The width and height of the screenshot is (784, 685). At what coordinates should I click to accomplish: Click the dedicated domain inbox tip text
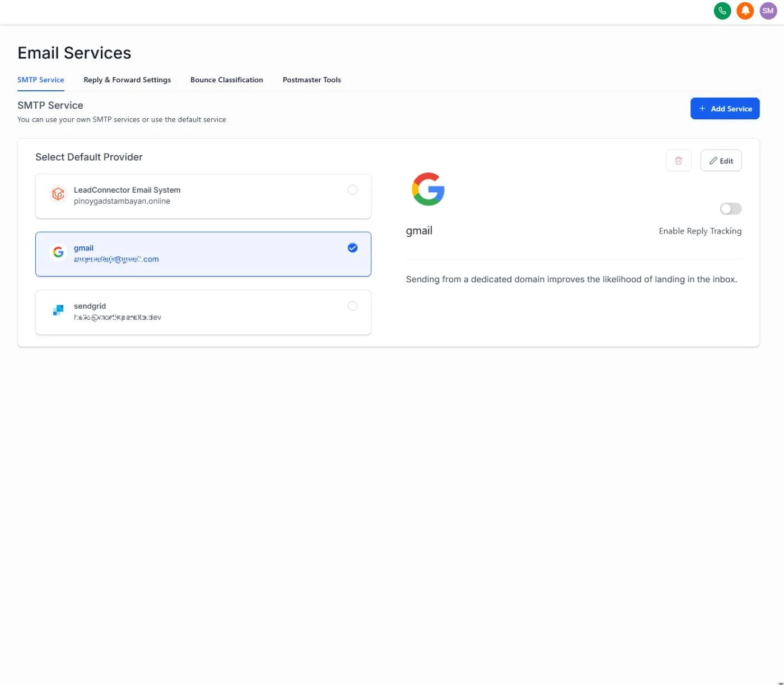pyautogui.click(x=572, y=279)
